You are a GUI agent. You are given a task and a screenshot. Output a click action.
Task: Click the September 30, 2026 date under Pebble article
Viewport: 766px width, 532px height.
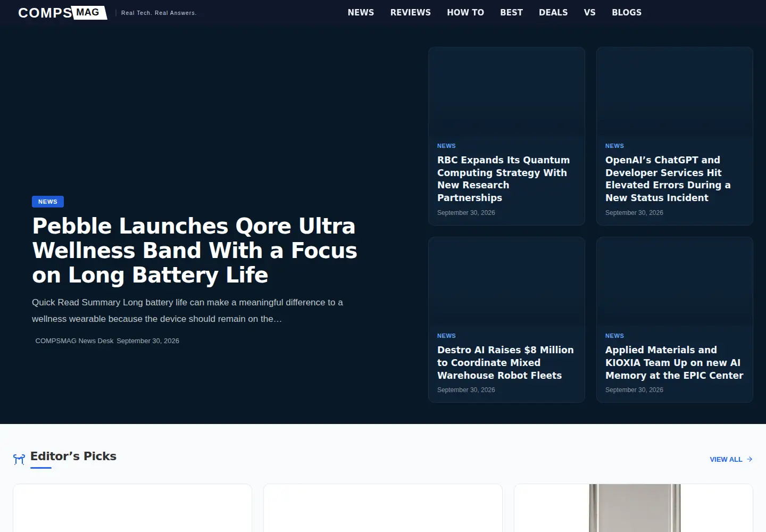(148, 341)
